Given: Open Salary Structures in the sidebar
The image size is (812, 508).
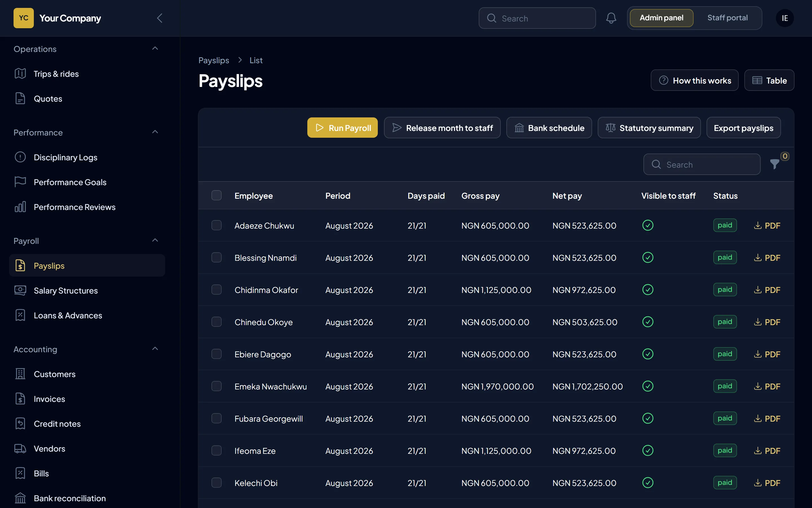Looking at the screenshot, I should coord(87,291).
